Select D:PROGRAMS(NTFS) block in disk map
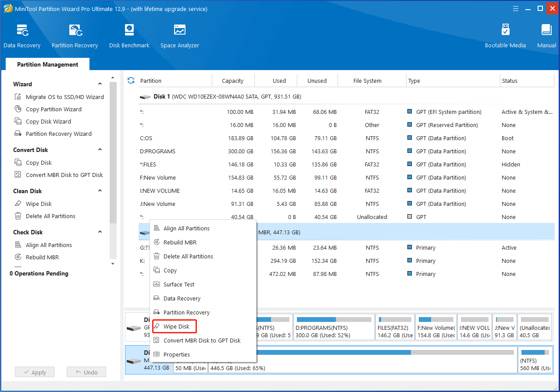 [x=334, y=327]
